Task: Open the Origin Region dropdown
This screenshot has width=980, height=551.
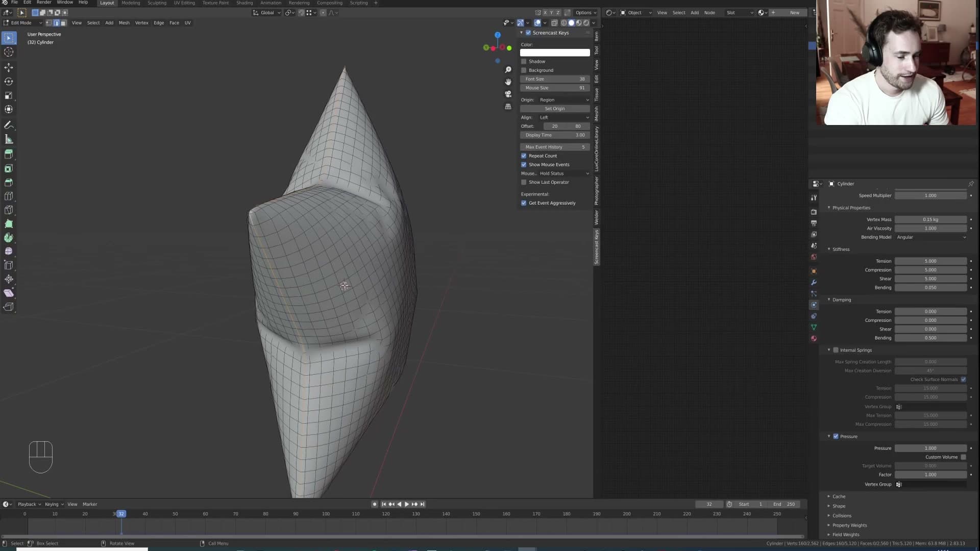Action: point(565,100)
